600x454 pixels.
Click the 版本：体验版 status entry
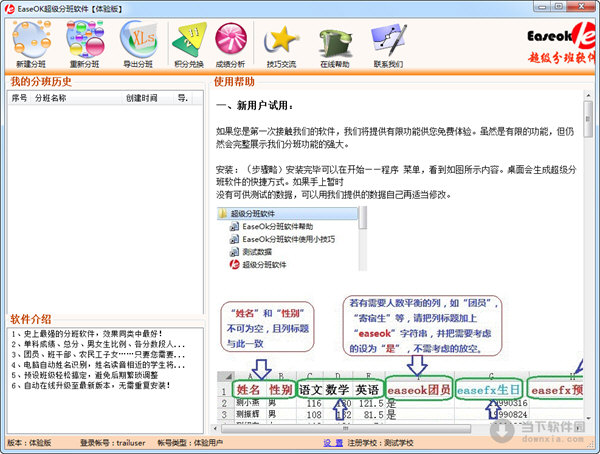[x=29, y=443]
